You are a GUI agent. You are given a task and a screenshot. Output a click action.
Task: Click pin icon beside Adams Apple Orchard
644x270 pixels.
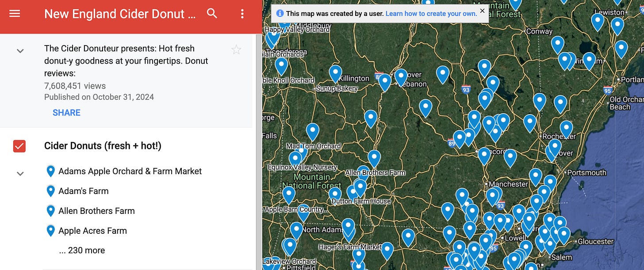point(51,171)
